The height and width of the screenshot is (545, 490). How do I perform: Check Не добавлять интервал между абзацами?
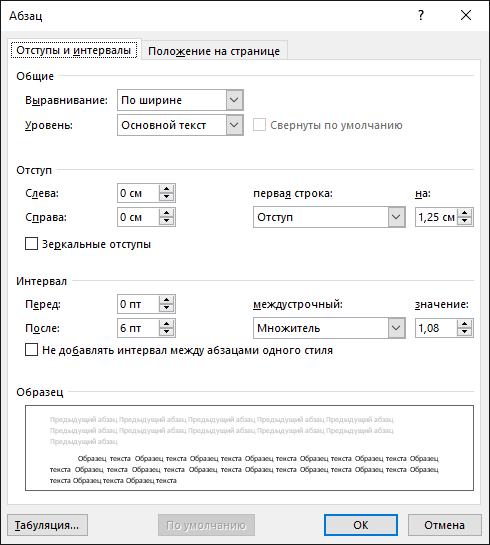point(31,350)
